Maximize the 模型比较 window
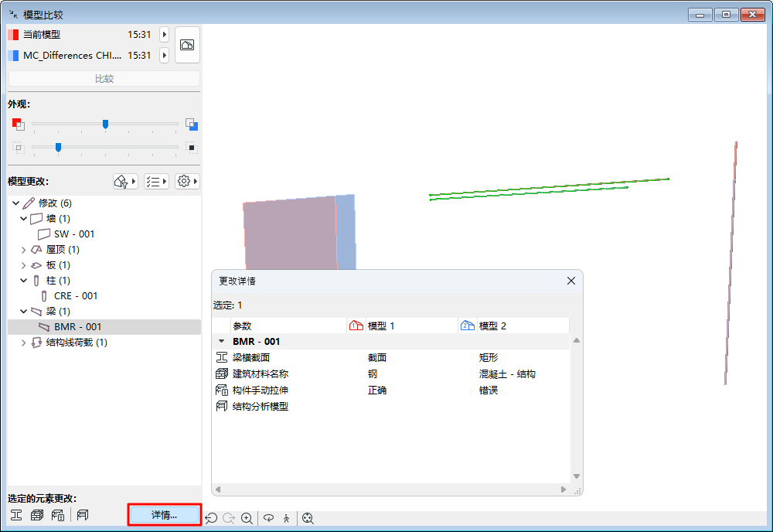This screenshot has height=532, width=773. click(726, 14)
